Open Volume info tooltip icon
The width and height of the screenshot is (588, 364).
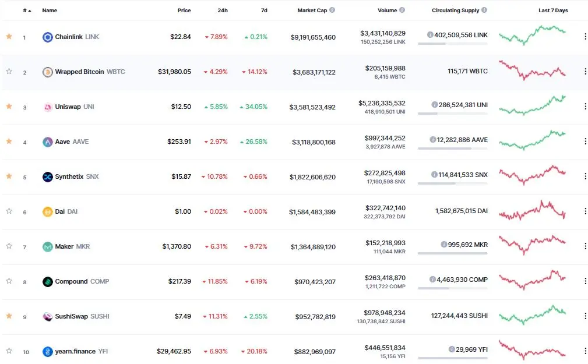pyautogui.click(x=402, y=10)
